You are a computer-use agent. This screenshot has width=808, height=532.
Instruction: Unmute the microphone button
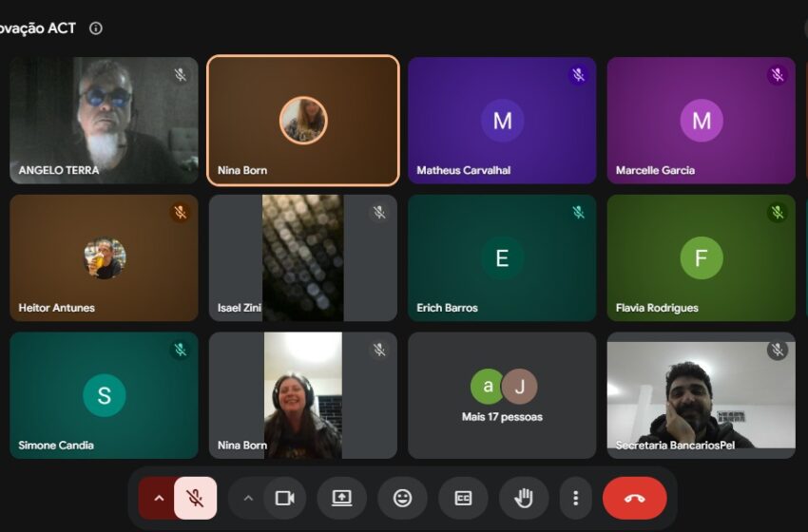tap(195, 498)
